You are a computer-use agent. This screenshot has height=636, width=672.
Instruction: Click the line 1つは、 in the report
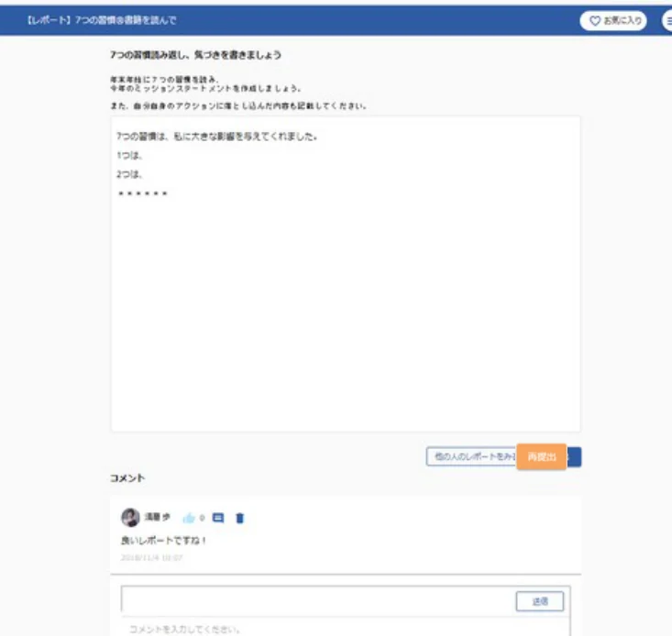129,156
